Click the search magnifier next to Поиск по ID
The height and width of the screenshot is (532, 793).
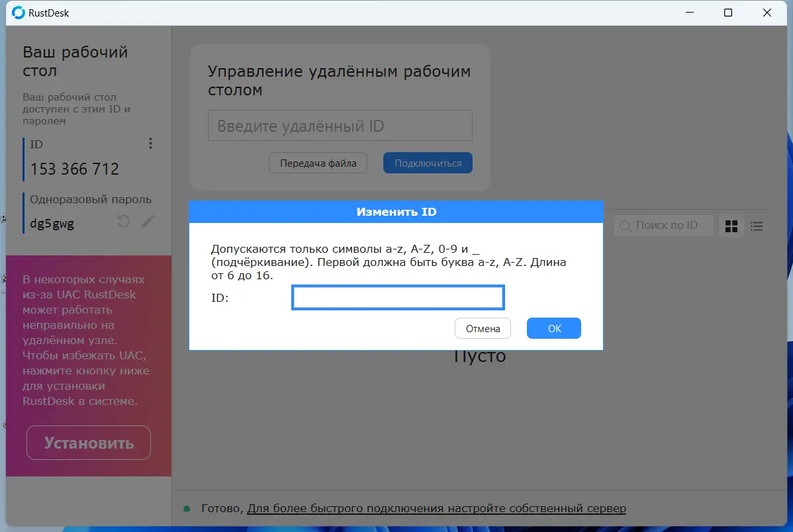(624, 226)
